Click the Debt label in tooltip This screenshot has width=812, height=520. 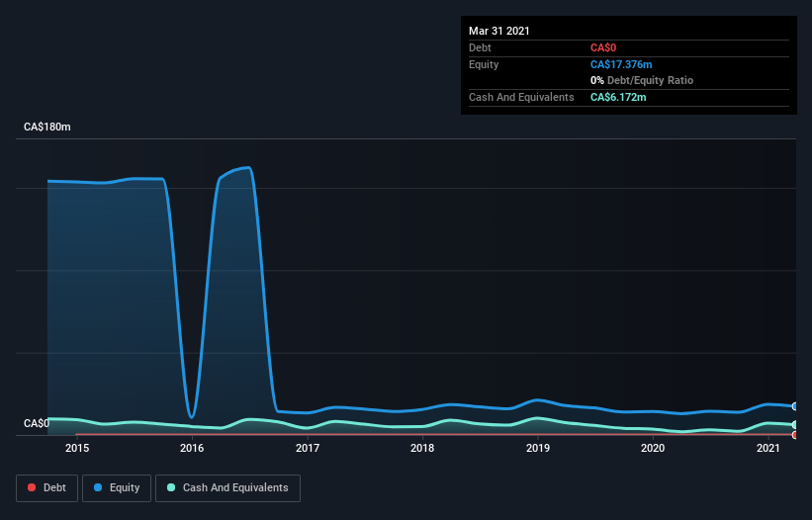tap(480, 48)
